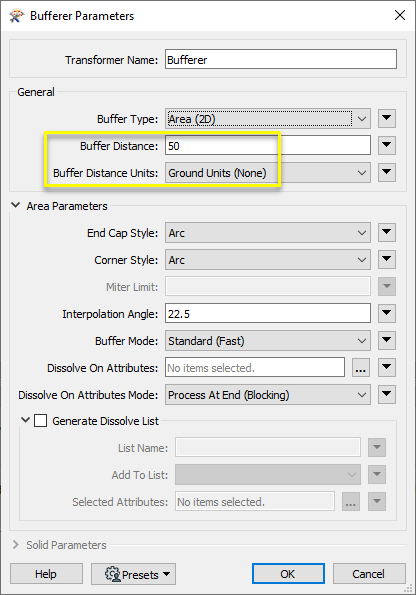
Task: Collapse the Generate Dissolve List group chevron
Action: coord(25,420)
